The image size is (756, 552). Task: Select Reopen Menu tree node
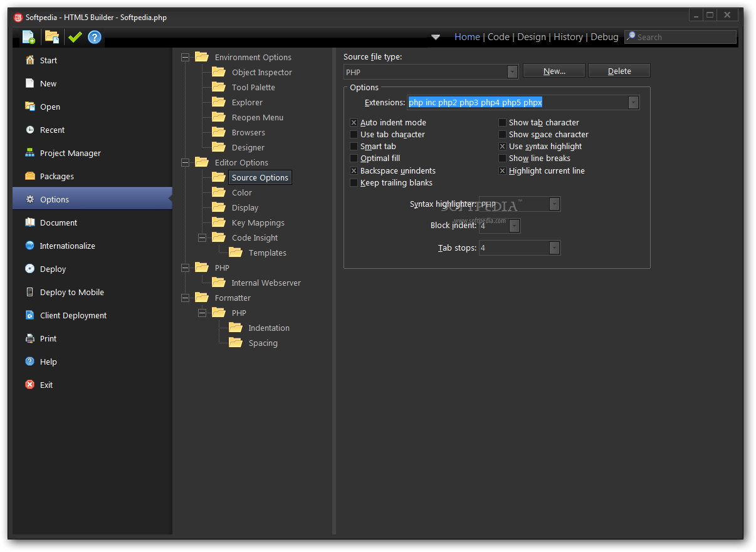(x=258, y=118)
